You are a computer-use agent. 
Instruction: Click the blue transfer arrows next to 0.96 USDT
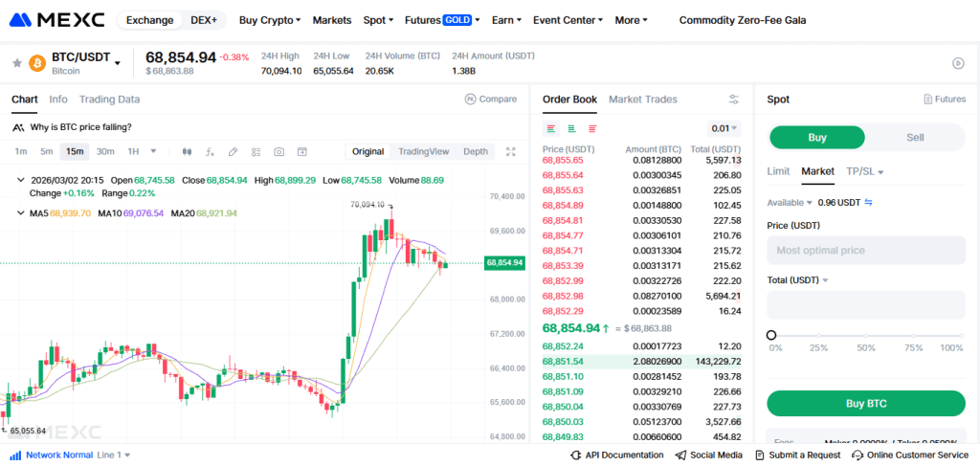pyautogui.click(x=868, y=203)
